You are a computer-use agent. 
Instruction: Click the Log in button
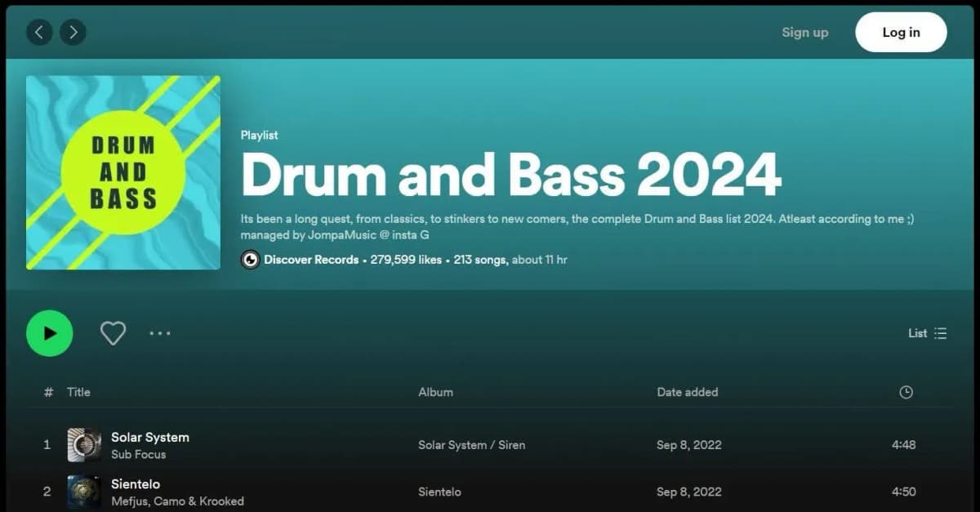tap(901, 32)
